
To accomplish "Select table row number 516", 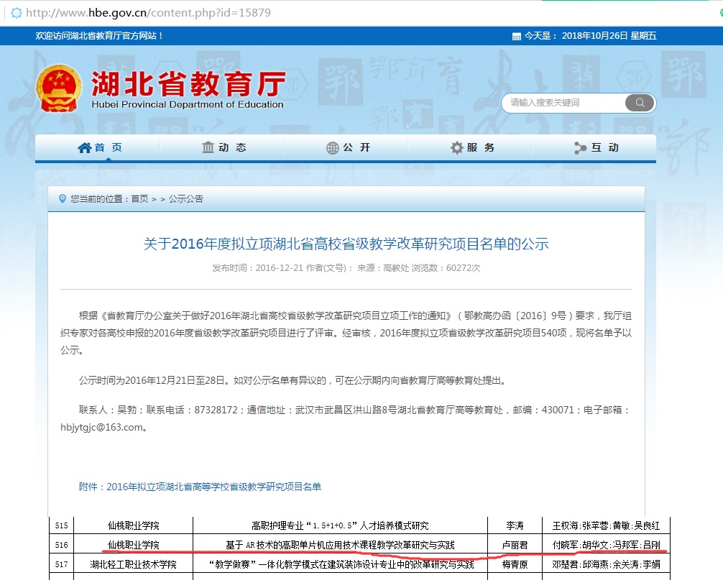I will tap(61, 545).
